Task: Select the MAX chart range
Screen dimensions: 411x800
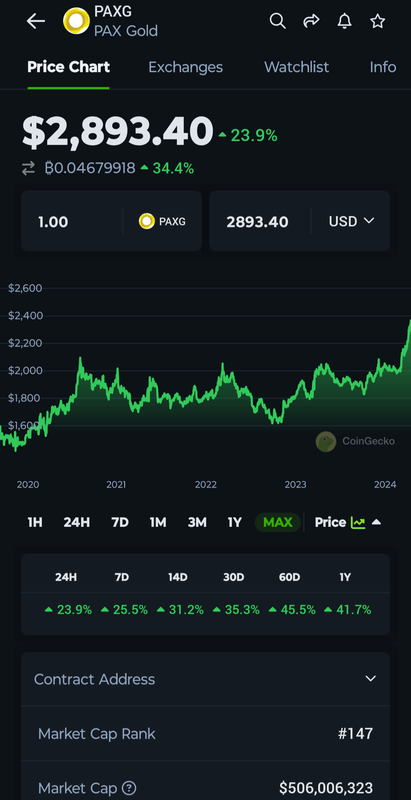Action: coord(277,522)
